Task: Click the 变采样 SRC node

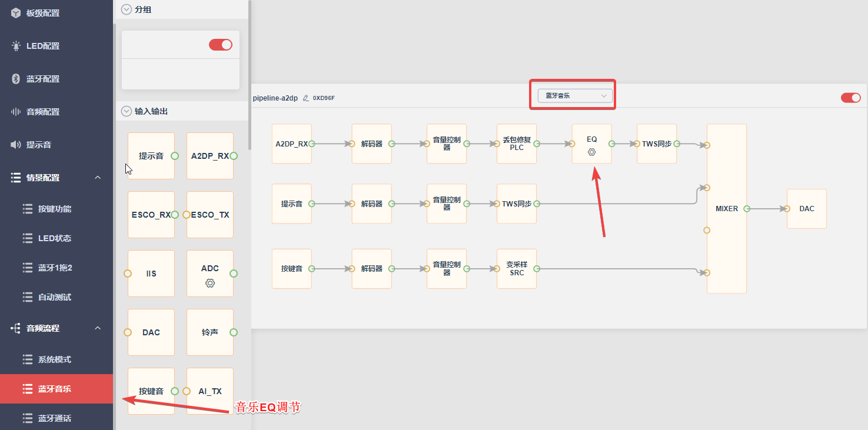Action: click(x=517, y=269)
